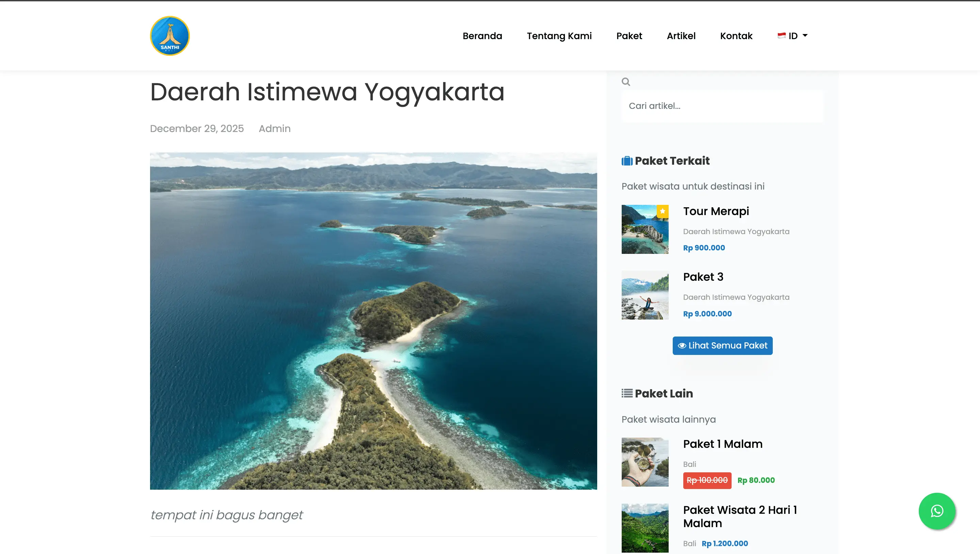This screenshot has width=980, height=554.
Task: Click the Paket Wisata 2 Hari 1 Malam title
Action: (x=739, y=516)
